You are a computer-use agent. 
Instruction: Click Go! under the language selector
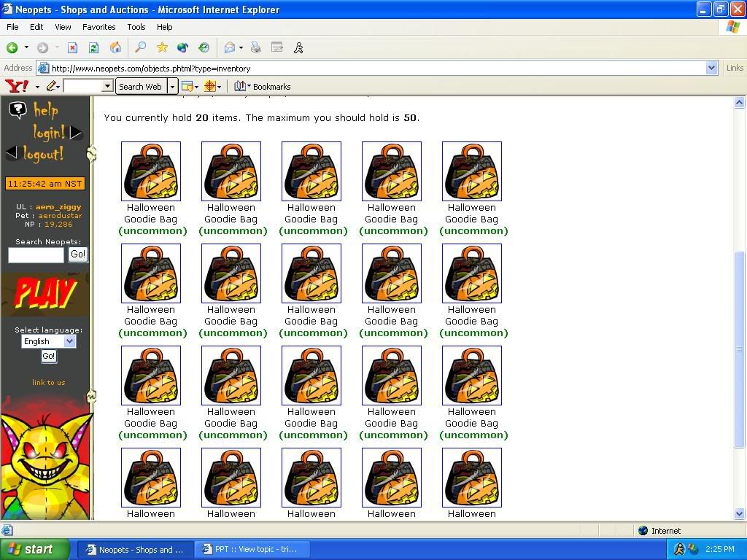pos(49,356)
